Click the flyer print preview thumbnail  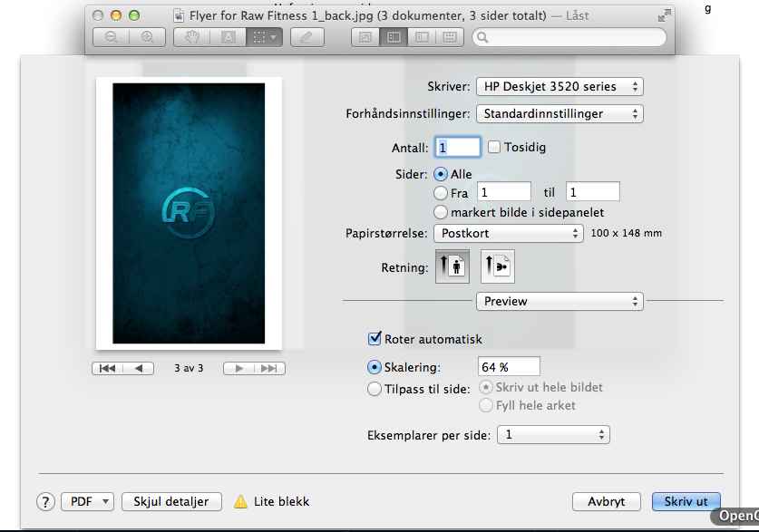coord(189,213)
